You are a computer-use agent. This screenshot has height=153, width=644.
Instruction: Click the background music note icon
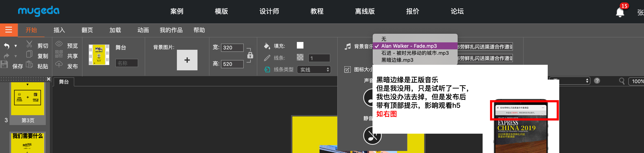pos(348,46)
